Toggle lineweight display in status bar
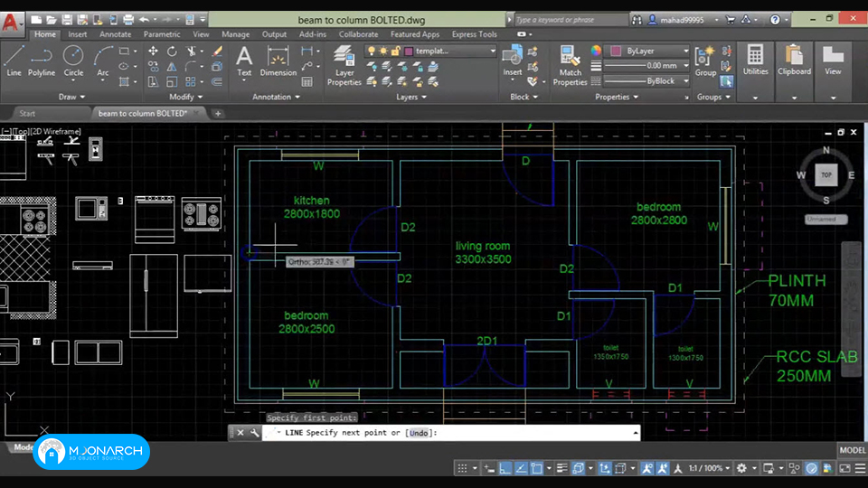Image resolution: width=868 pixels, height=488 pixels. [x=561, y=468]
